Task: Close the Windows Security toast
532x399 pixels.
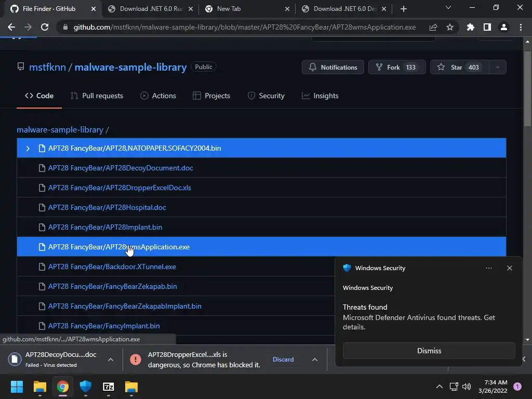Action: point(509,268)
